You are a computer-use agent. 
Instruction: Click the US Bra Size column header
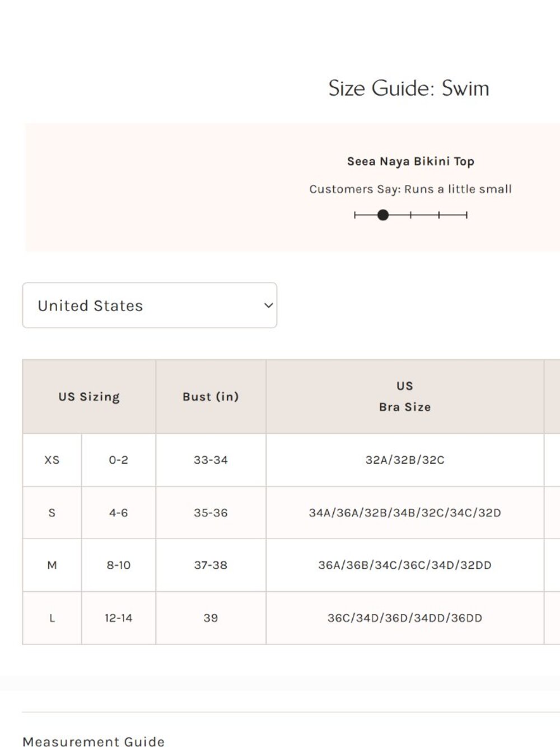(x=405, y=397)
